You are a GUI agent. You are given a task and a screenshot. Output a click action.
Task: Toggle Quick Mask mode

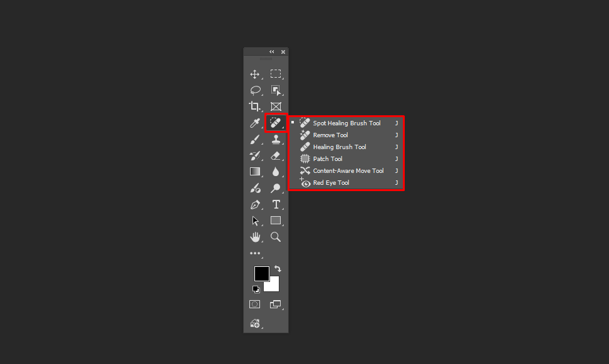click(x=255, y=304)
